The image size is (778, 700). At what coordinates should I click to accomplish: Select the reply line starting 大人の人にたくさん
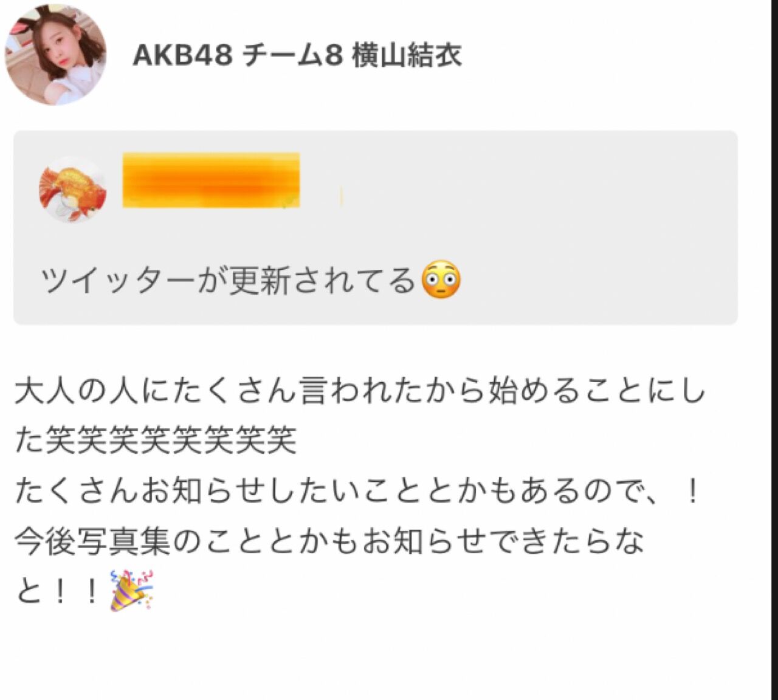[360, 391]
